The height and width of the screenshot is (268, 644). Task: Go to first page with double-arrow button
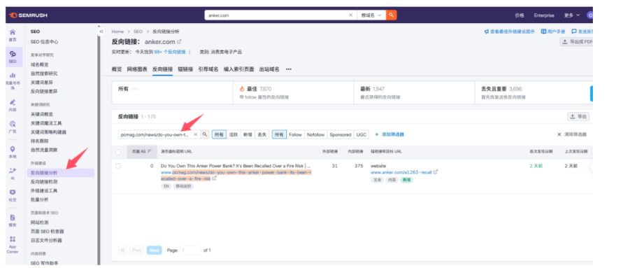[122, 251]
